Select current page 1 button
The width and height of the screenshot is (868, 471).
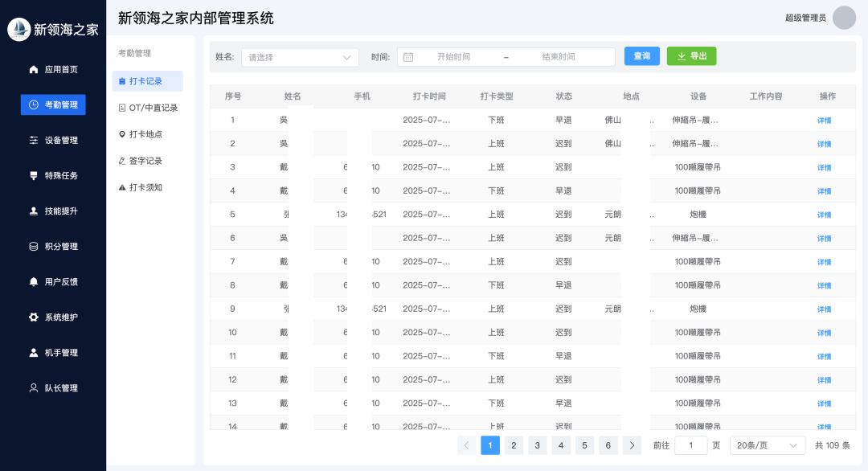click(x=490, y=445)
